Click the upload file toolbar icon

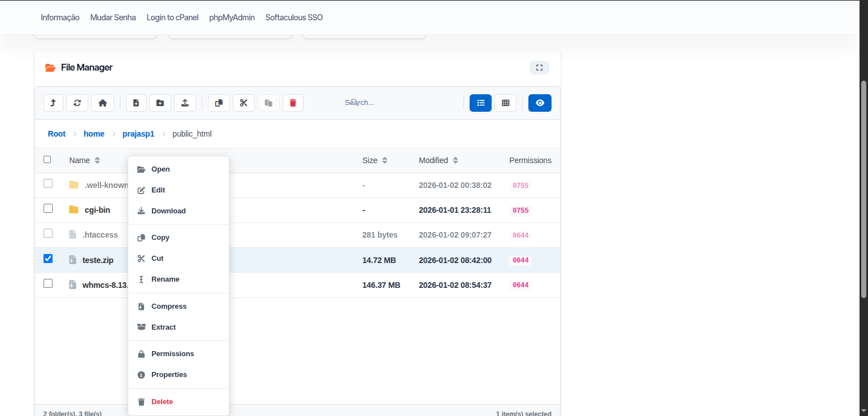(185, 103)
